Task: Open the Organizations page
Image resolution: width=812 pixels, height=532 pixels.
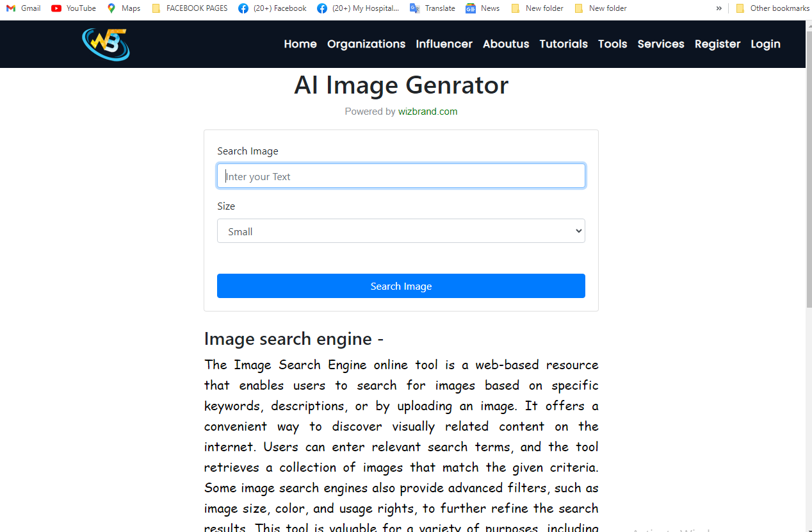Action: point(366,44)
